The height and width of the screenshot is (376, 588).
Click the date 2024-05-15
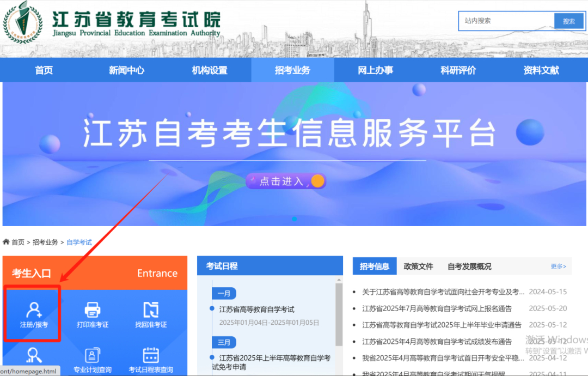tap(548, 292)
